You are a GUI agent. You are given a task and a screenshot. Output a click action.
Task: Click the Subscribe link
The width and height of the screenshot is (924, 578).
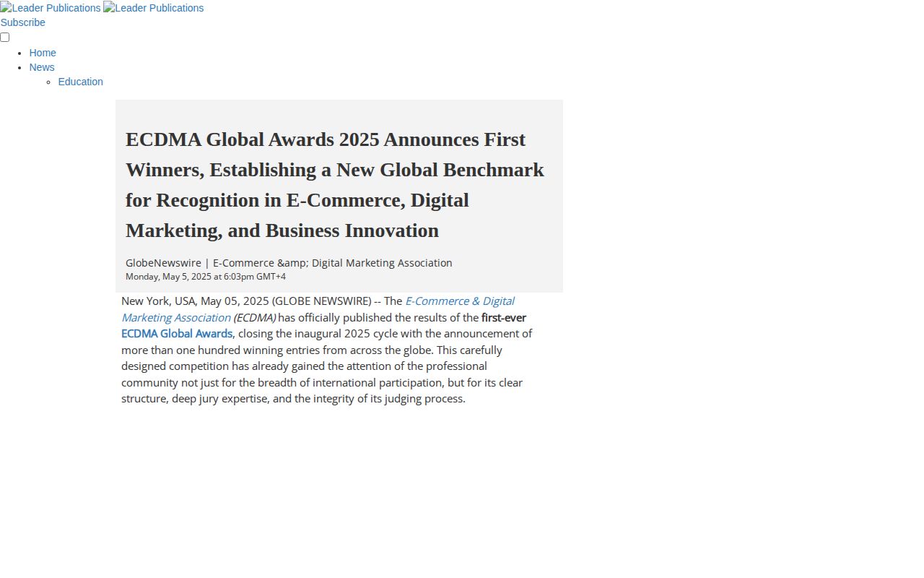tap(22, 22)
